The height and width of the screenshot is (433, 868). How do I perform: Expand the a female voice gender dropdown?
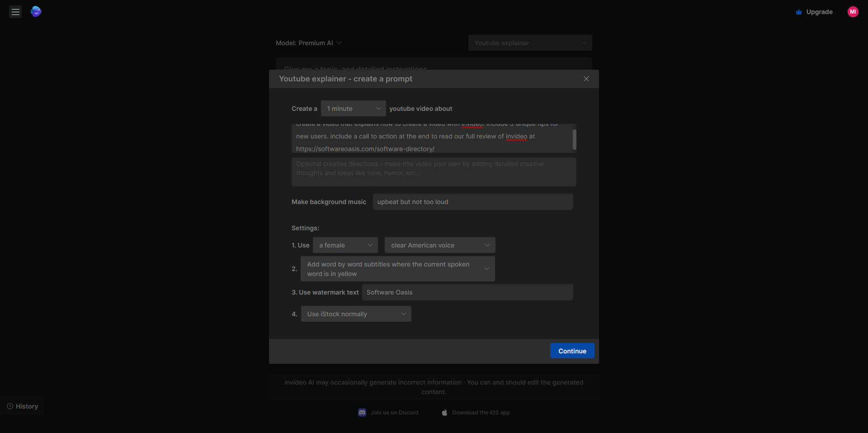[345, 245]
